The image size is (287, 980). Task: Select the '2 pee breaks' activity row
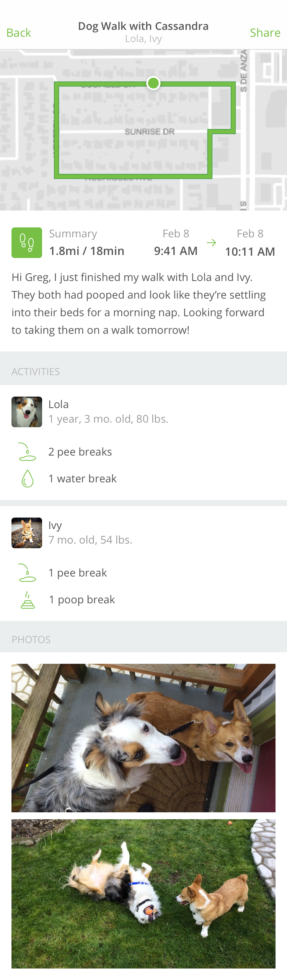(143, 452)
